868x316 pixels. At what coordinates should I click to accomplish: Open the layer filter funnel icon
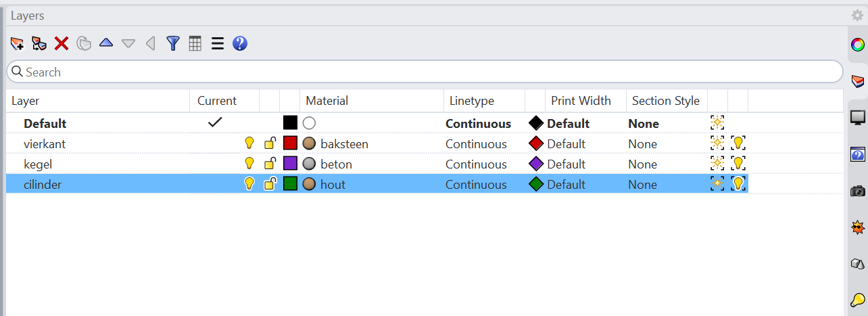coord(173,44)
